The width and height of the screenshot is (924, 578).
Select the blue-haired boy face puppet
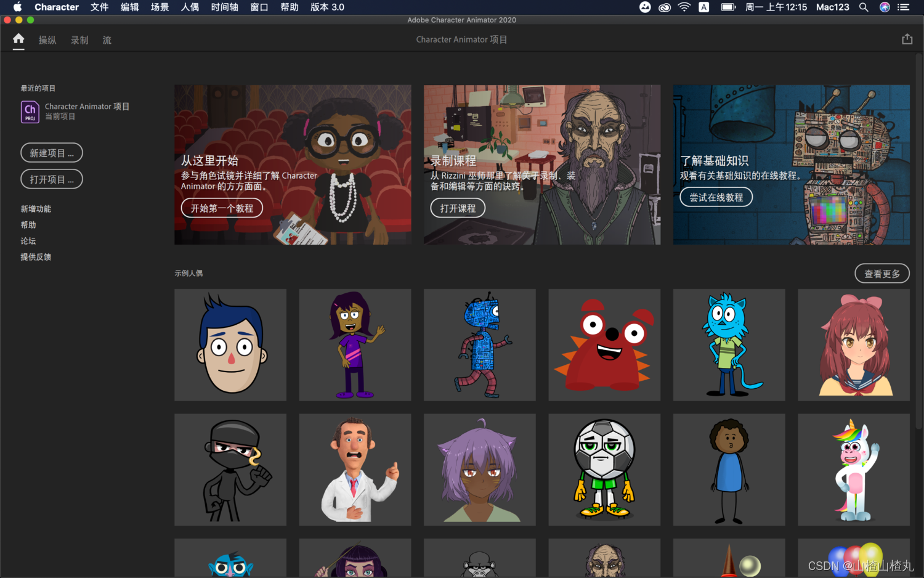230,345
